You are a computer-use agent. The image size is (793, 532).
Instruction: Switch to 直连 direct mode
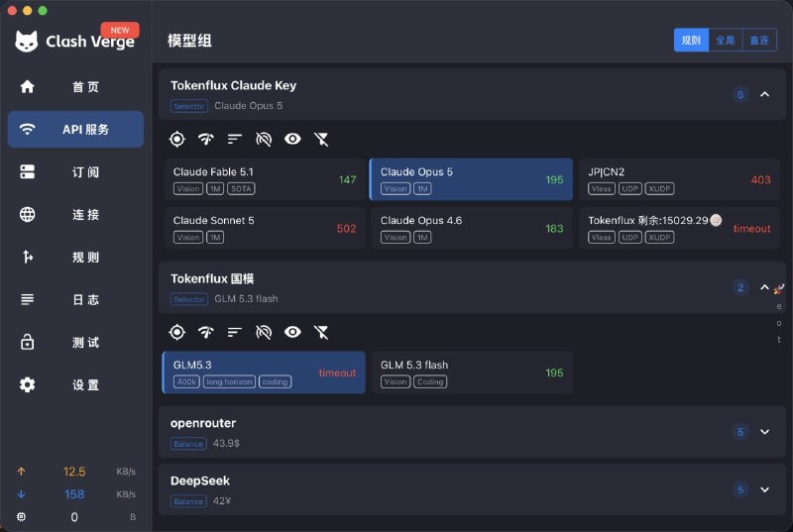tap(759, 40)
